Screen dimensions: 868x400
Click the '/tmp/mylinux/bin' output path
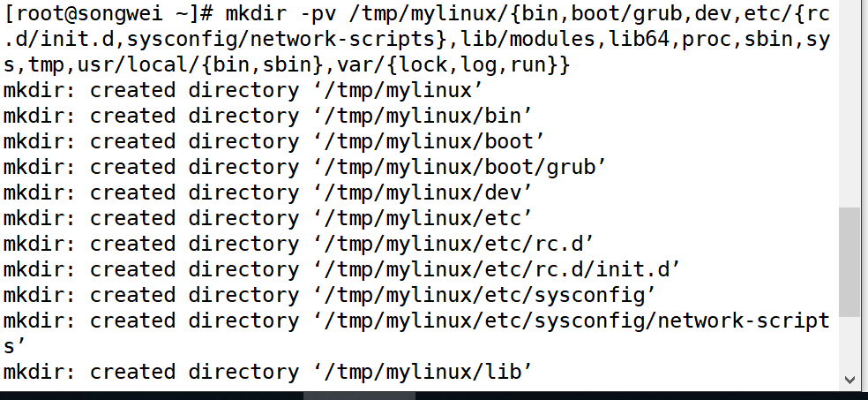pos(423,117)
